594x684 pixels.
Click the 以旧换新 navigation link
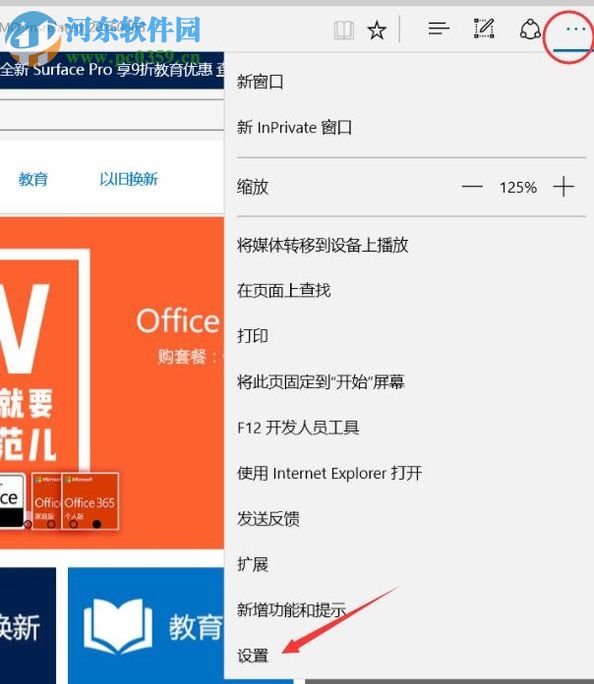click(x=129, y=179)
